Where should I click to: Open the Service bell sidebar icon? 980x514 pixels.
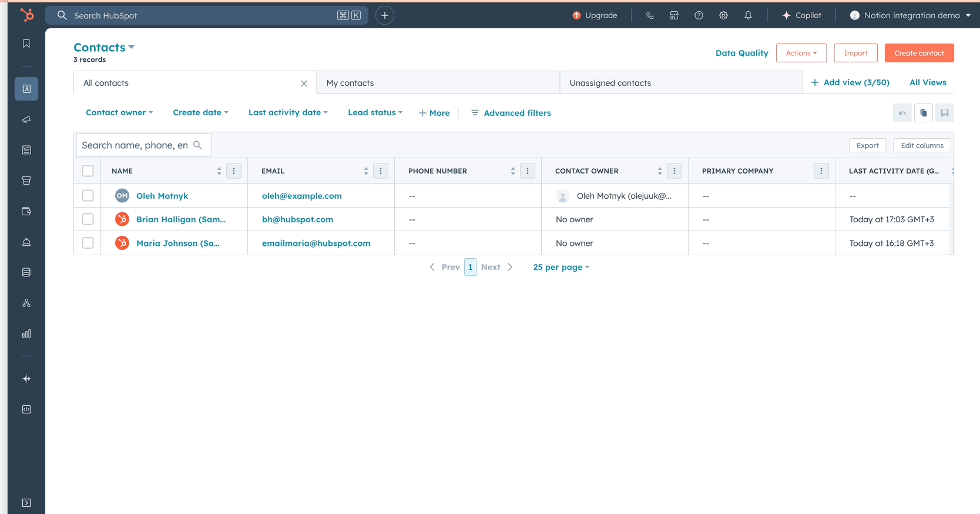click(x=26, y=242)
